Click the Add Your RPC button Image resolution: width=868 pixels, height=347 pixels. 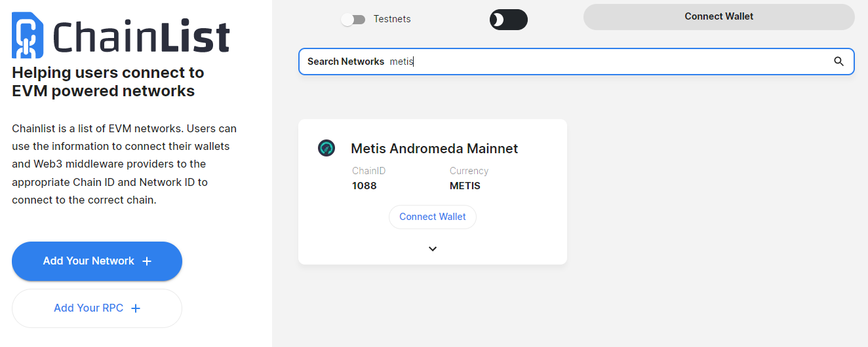(x=97, y=308)
